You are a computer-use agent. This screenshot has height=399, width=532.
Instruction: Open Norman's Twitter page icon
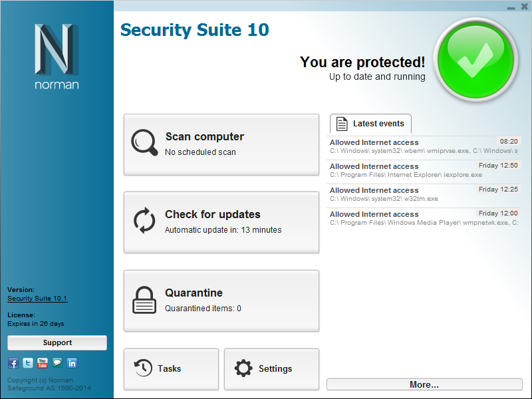click(28, 363)
